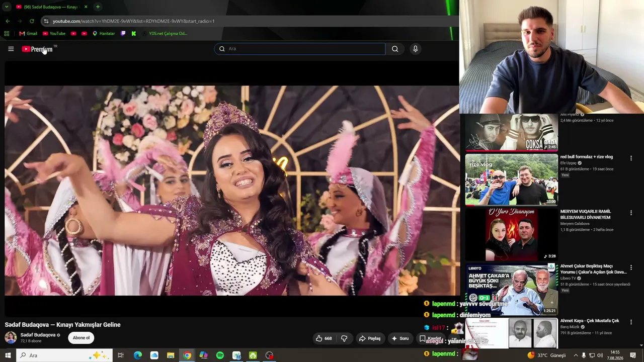Open the Sədəf Budaqova channel avatar

(x=11, y=337)
